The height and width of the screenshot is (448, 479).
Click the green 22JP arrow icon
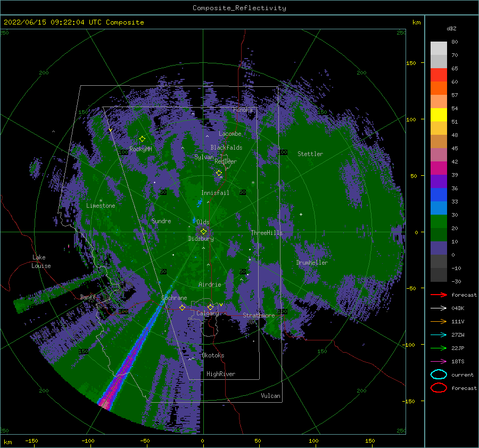coord(439,348)
